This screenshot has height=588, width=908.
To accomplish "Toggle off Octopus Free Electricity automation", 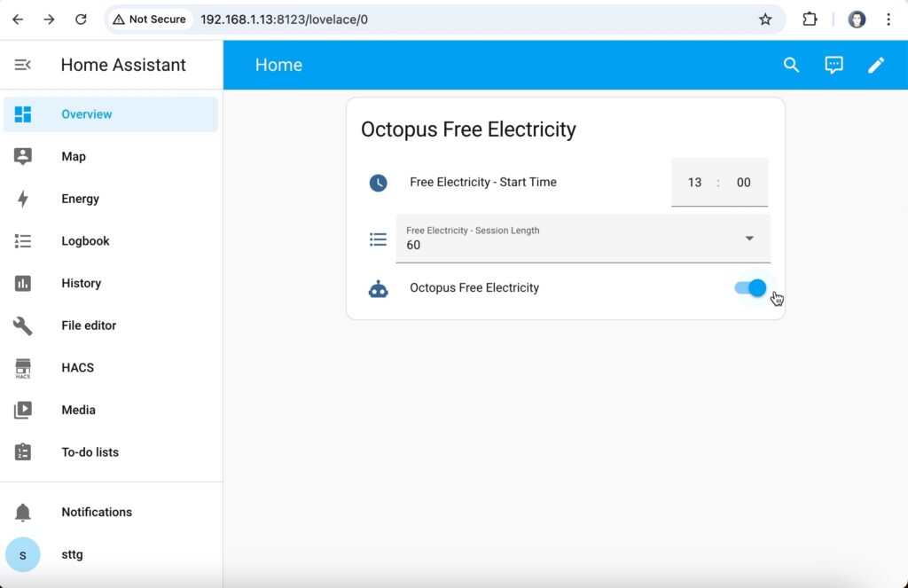I will click(750, 288).
